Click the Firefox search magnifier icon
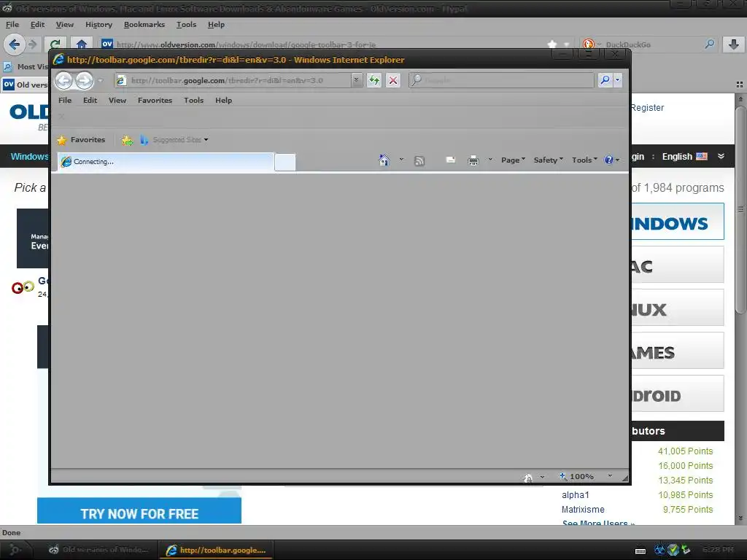The height and width of the screenshot is (560, 747). coord(709,44)
